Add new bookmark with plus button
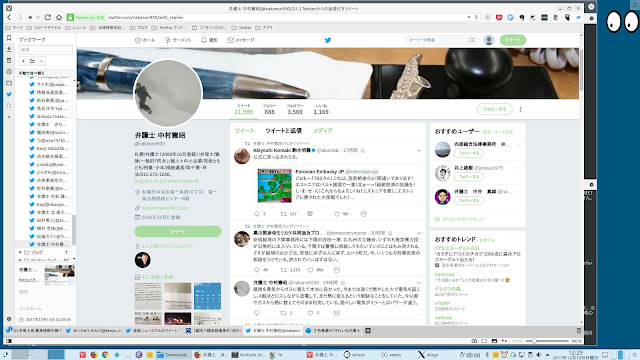 (23, 61)
